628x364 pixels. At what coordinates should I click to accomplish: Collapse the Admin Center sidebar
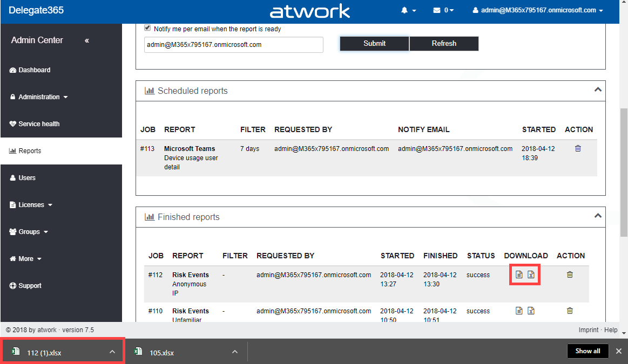click(87, 40)
